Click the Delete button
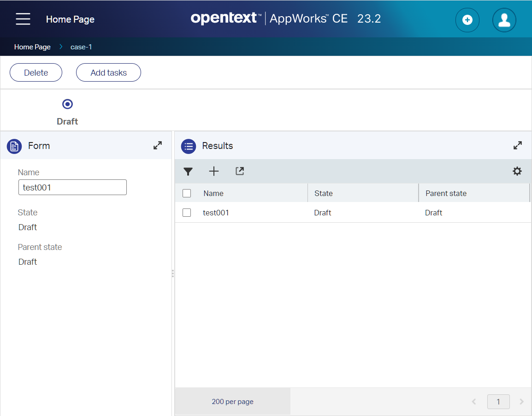The image size is (532, 416). (x=36, y=72)
